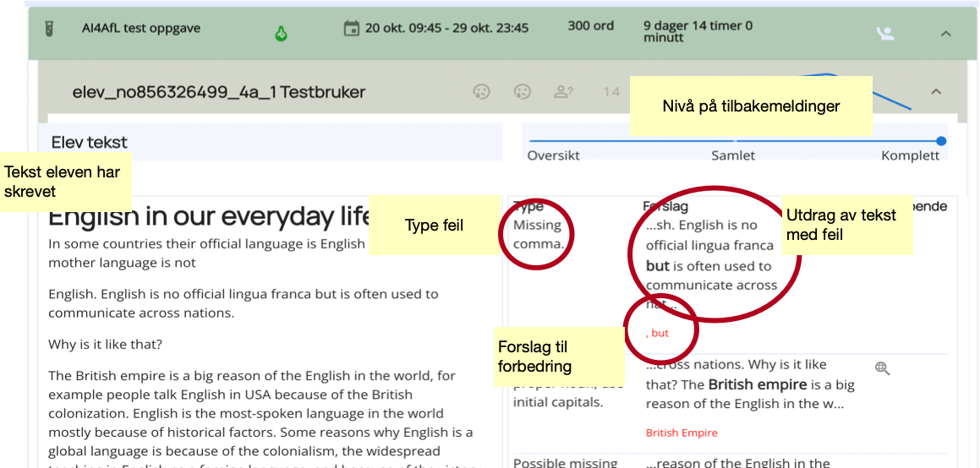
Task: Click the Type column header
Action: [x=528, y=207]
